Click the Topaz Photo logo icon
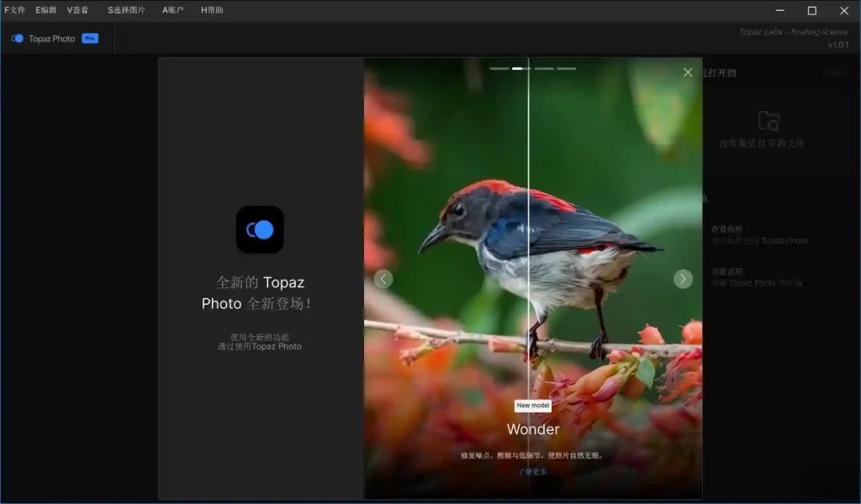 pos(18,38)
